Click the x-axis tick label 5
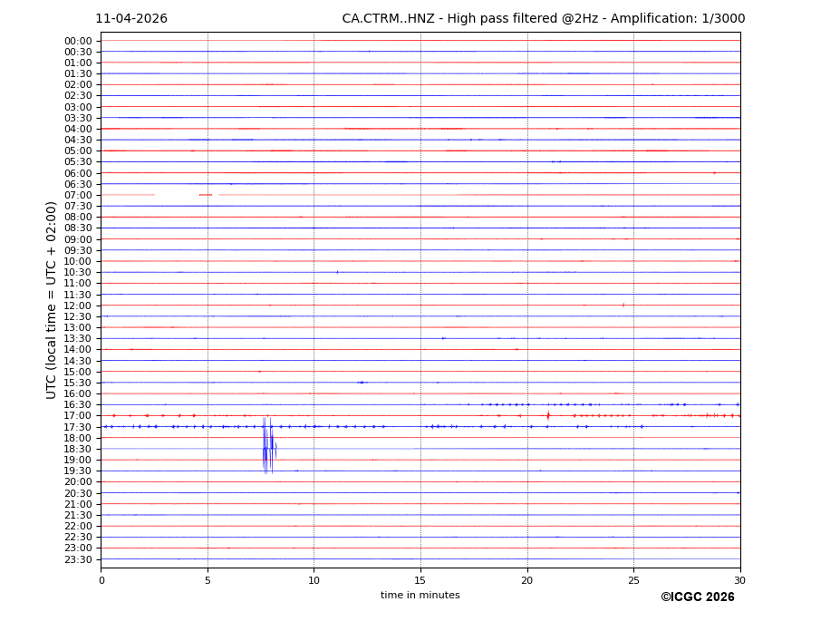The image size is (840, 631). [x=208, y=580]
